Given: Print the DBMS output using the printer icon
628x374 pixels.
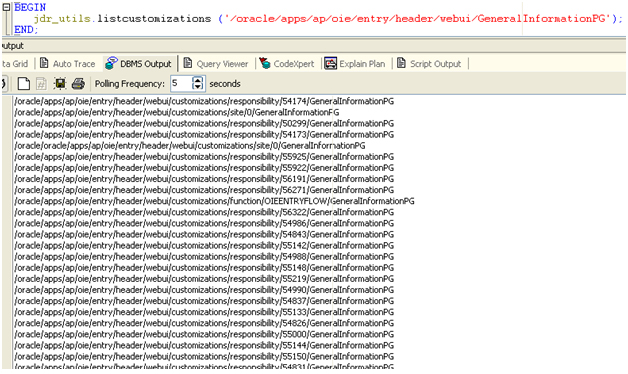Looking at the screenshot, I should 78,84.
